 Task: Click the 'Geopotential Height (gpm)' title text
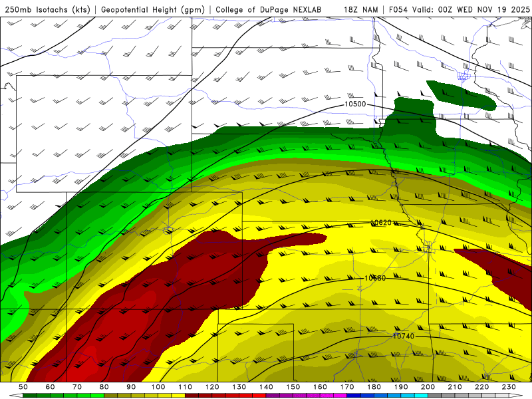click(x=153, y=10)
